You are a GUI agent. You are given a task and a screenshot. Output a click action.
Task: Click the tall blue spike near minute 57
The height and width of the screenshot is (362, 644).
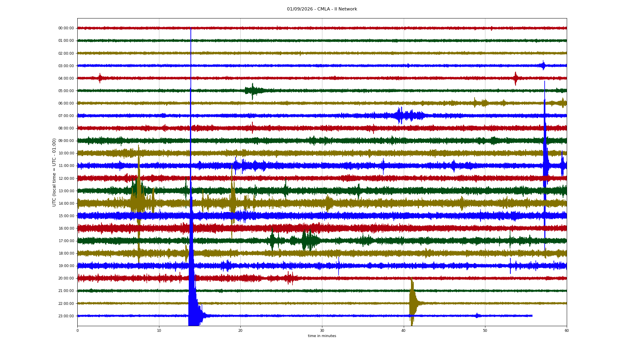tap(545, 165)
